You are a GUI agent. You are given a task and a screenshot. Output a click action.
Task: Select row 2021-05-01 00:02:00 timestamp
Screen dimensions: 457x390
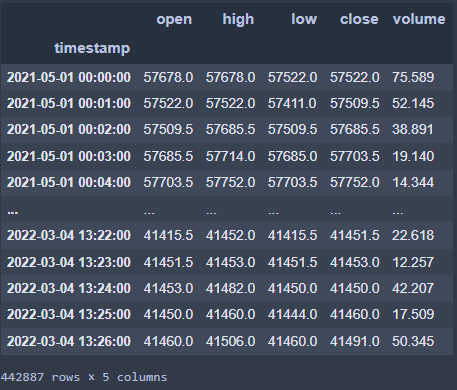69,129
